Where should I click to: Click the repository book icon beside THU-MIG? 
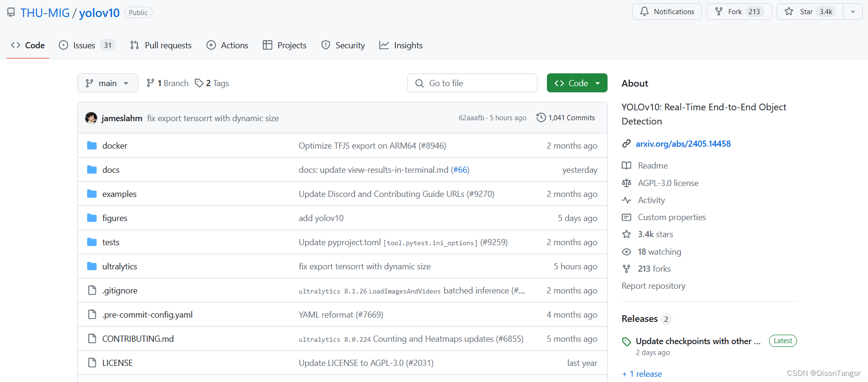coord(10,13)
